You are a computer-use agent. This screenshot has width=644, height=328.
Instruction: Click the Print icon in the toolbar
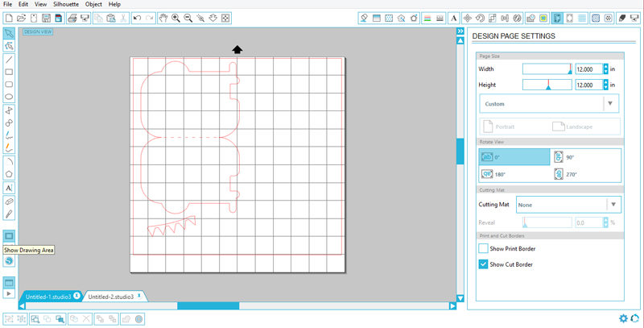[72, 18]
